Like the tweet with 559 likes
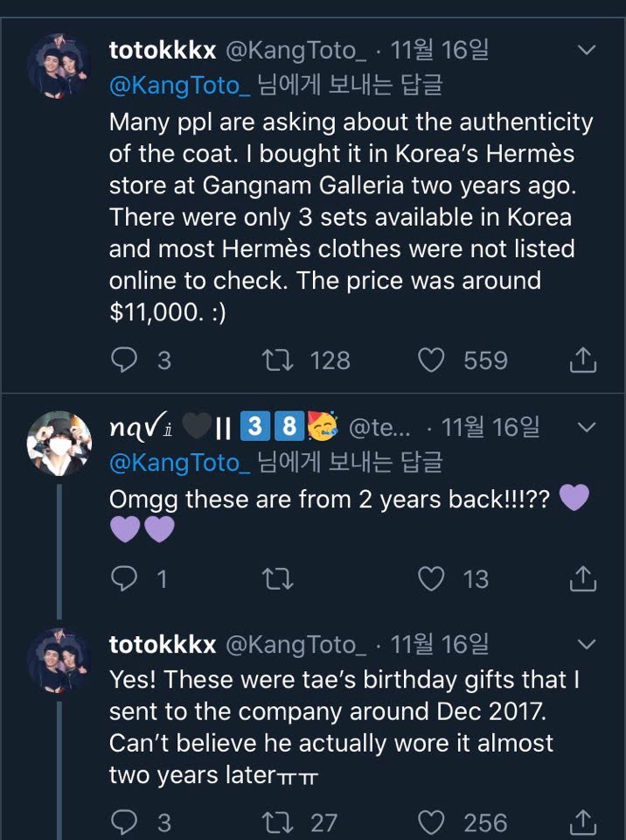Screen dimensions: 626x840 point(431,360)
